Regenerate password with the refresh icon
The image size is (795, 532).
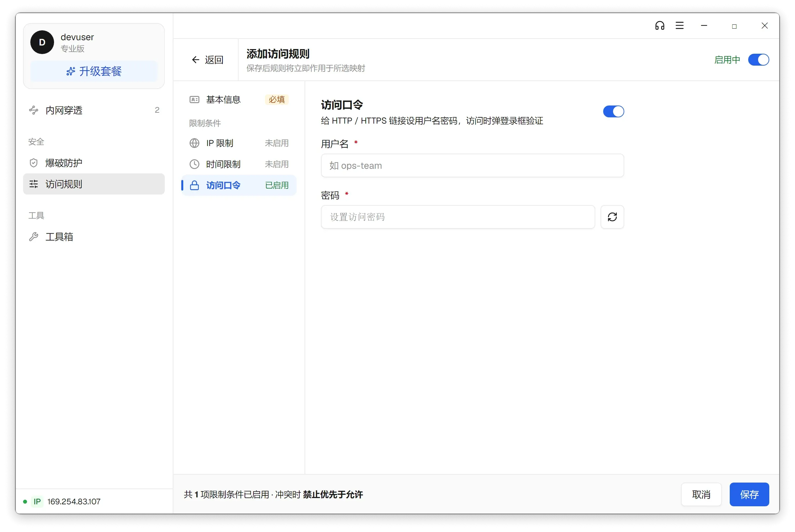coord(612,217)
